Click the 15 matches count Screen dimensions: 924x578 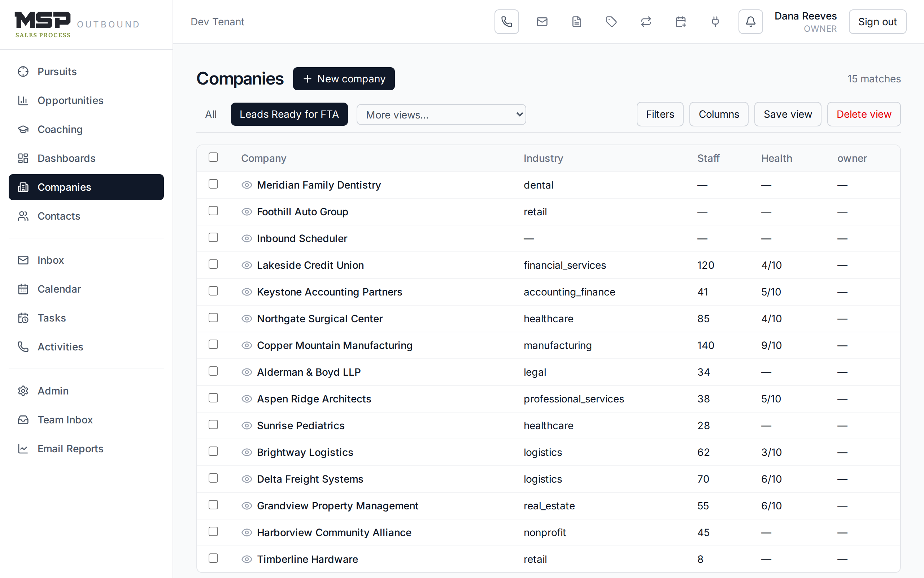[x=874, y=79]
